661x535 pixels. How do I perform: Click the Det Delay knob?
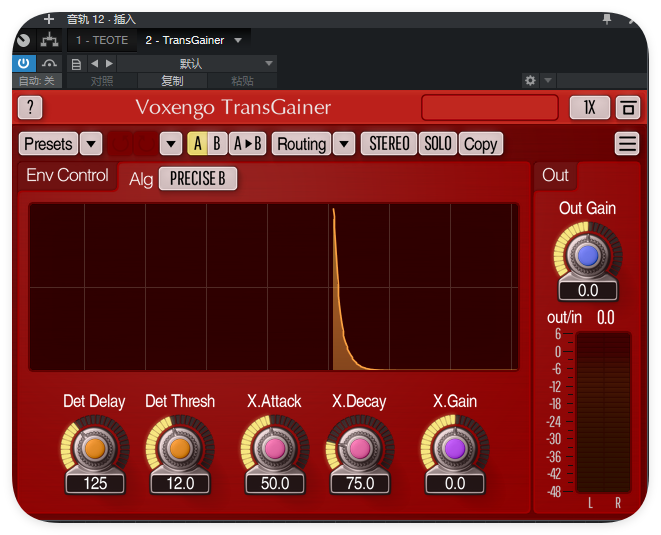[x=95, y=448]
